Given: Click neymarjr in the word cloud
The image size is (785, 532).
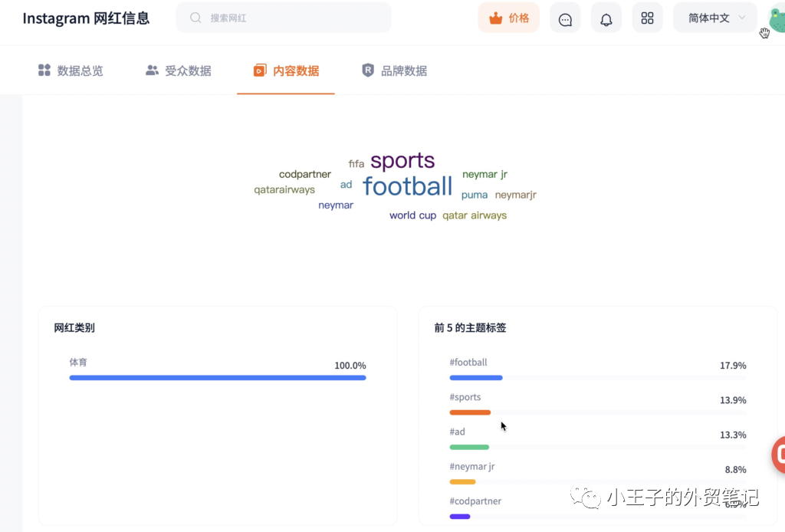Looking at the screenshot, I should (516, 195).
